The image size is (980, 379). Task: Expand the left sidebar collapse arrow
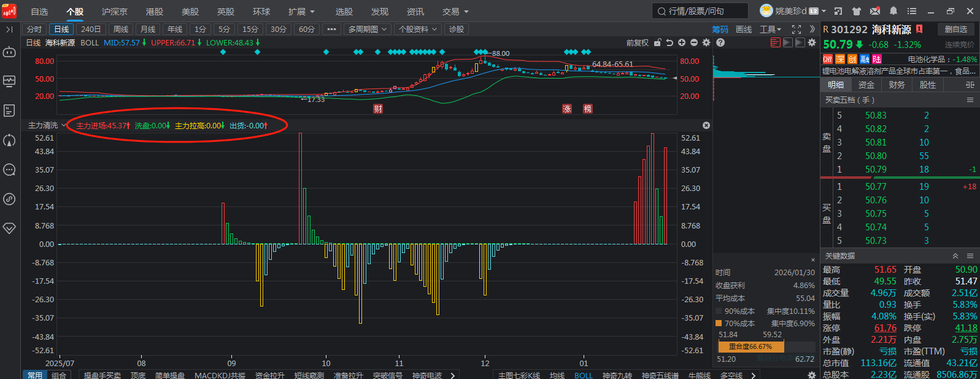coord(9,29)
